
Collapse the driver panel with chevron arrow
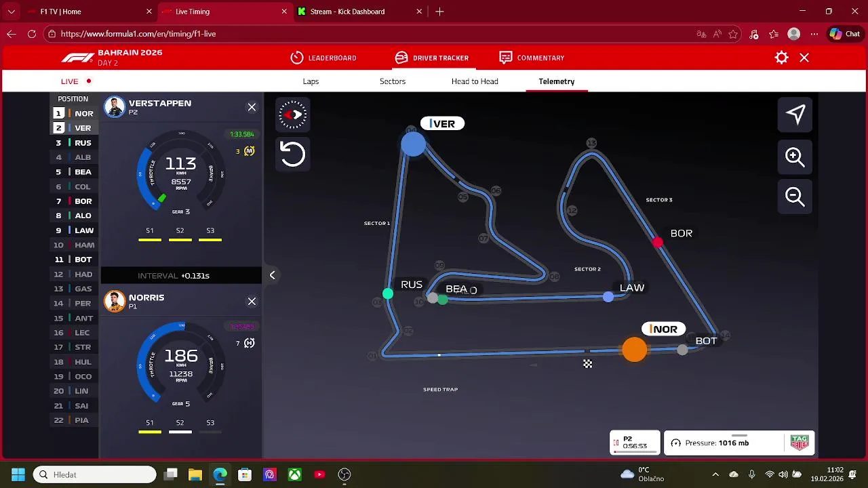(x=272, y=275)
